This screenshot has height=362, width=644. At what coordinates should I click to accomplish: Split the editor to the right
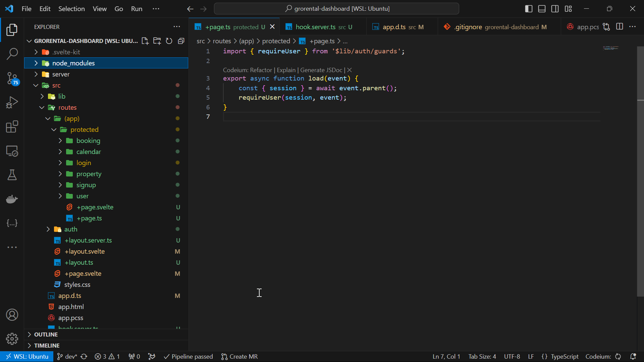(620, 27)
